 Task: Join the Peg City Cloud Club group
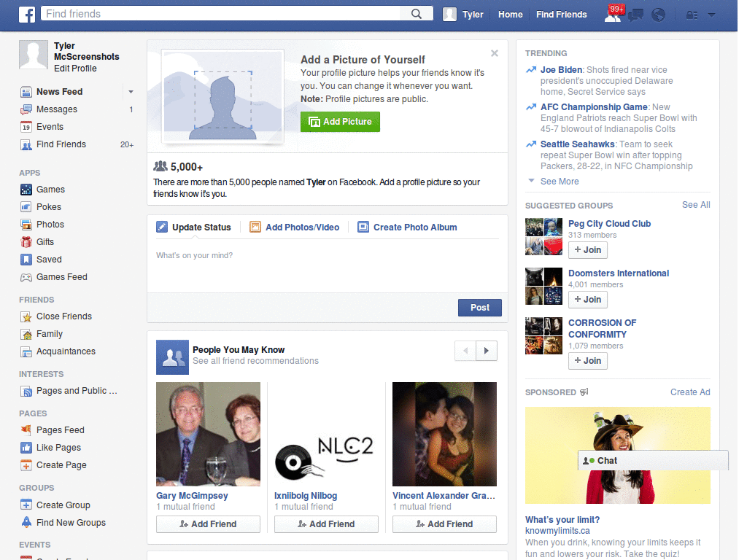pyautogui.click(x=588, y=249)
